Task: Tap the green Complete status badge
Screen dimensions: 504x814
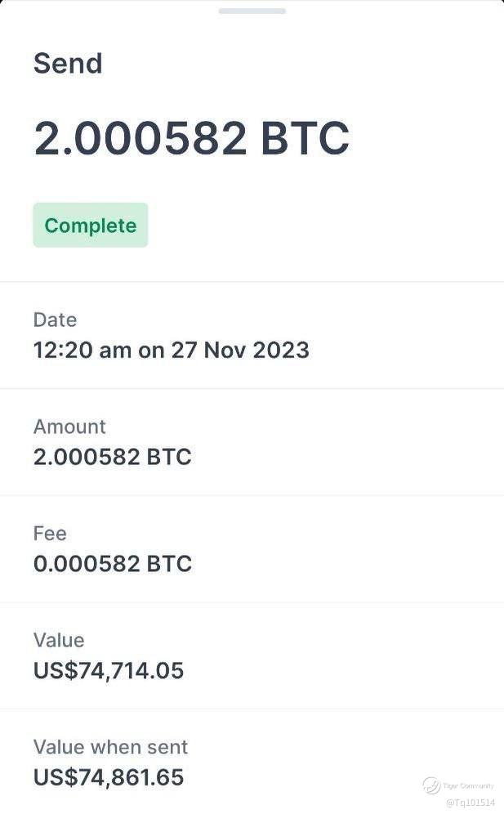Action: click(x=91, y=226)
